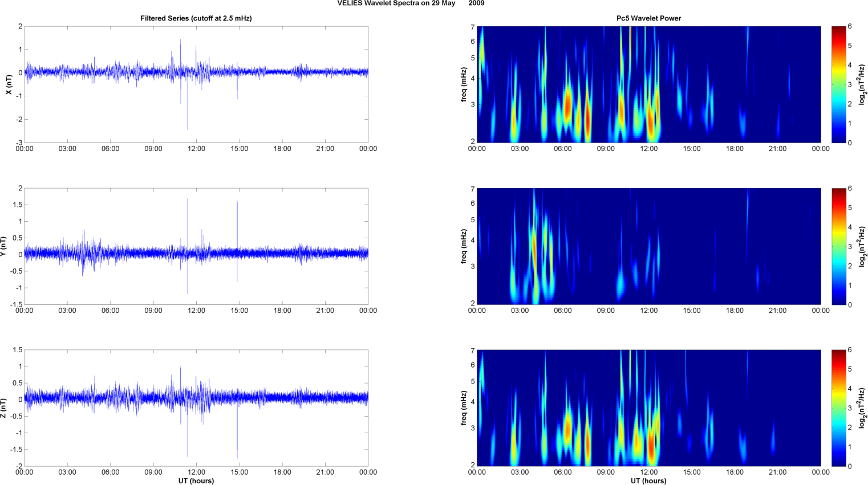Click 'UT (hours)' label below the bottom wavelet plot
The image size is (868, 485).
pos(648,480)
